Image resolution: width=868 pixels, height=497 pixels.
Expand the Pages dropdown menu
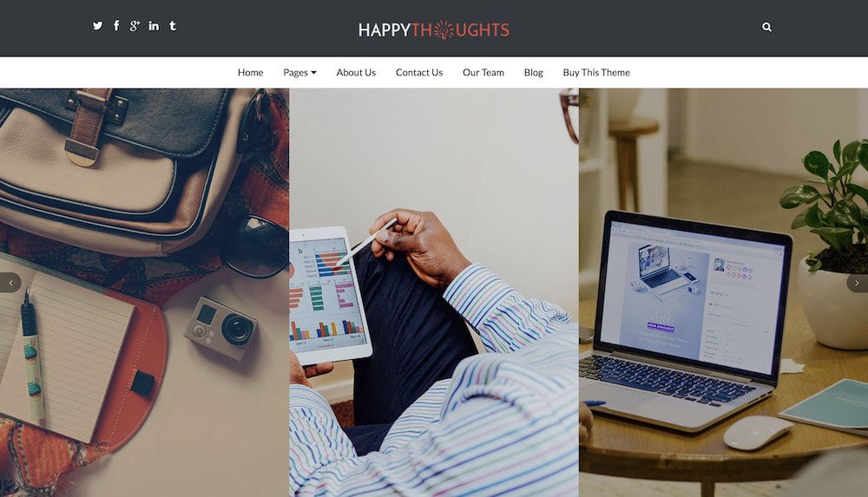click(x=299, y=73)
